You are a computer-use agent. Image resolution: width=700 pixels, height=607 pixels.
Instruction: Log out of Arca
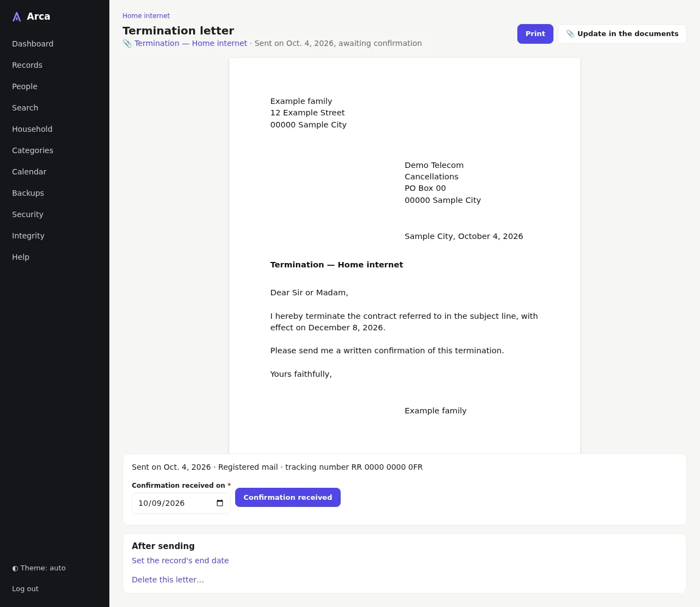tap(25, 589)
